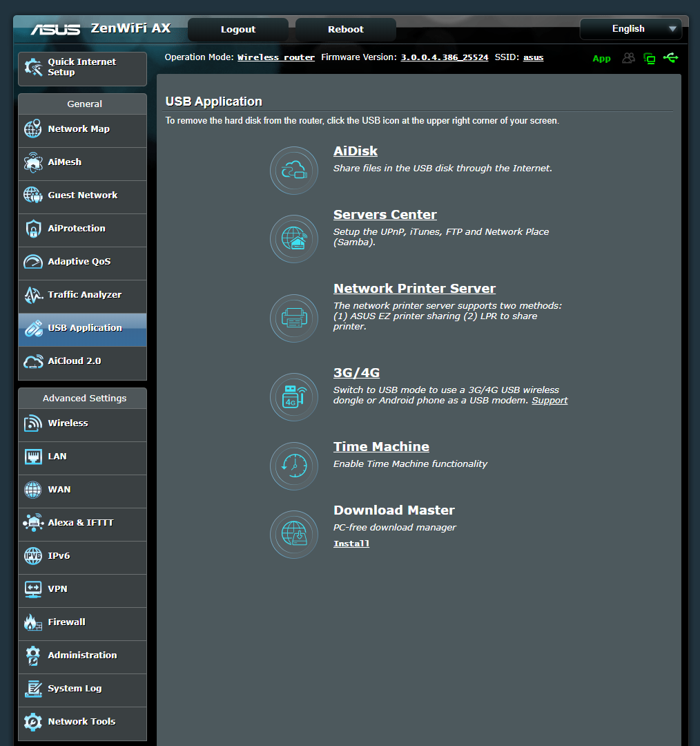The width and height of the screenshot is (700, 746).
Task: Click the Quick Internet Setup icon
Action: point(33,67)
